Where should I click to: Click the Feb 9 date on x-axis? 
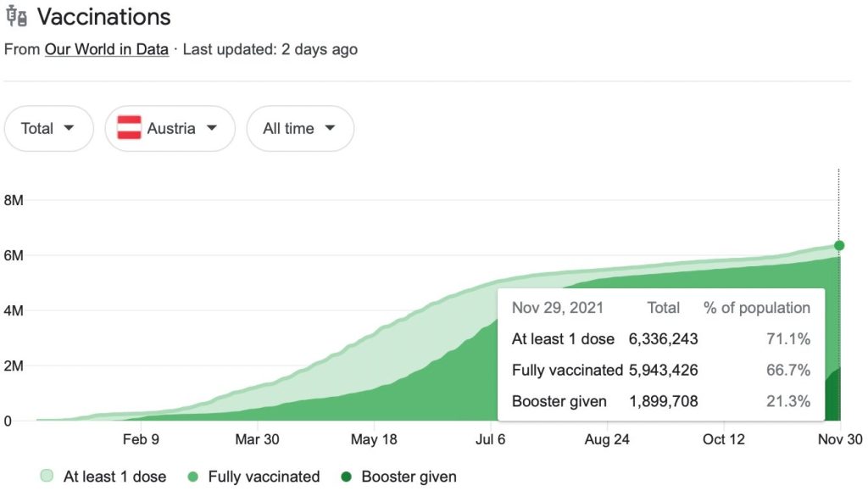[141, 439]
